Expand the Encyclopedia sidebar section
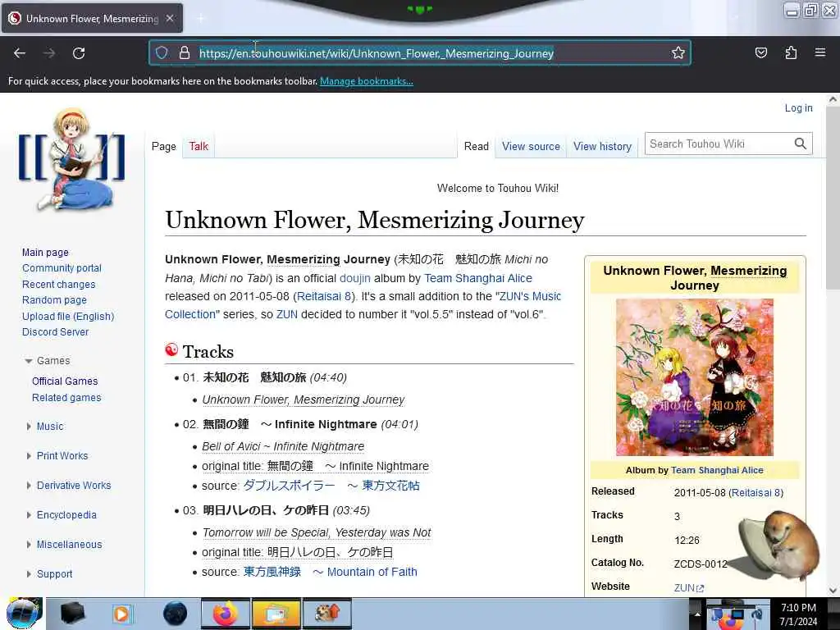 pyautogui.click(x=29, y=515)
